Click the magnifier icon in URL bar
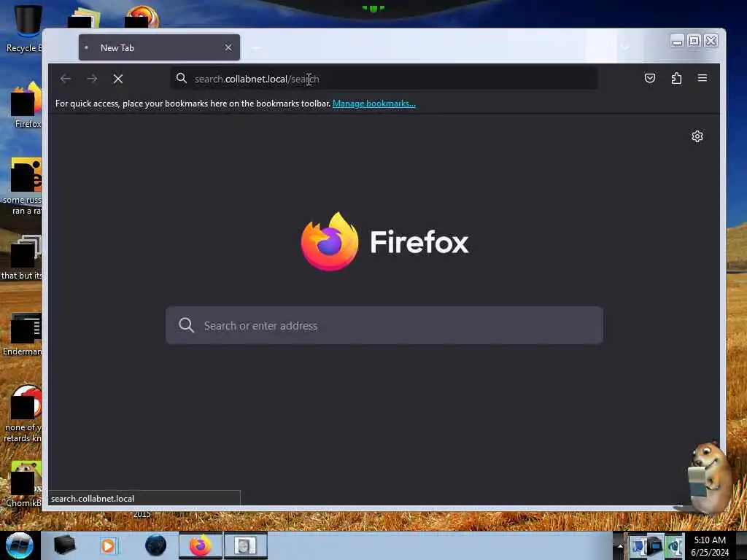This screenshot has height=560, width=747. (182, 78)
